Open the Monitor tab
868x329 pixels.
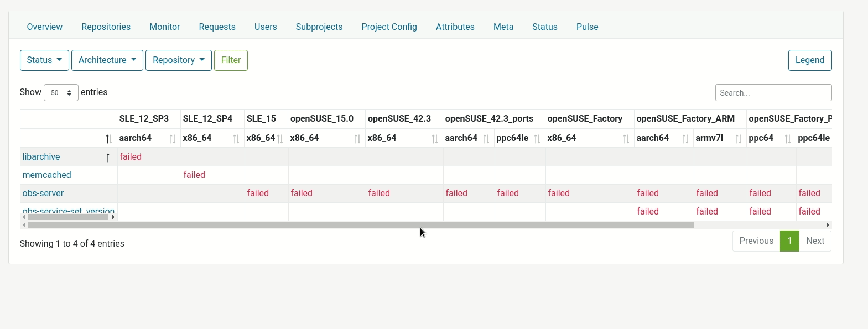[164, 27]
